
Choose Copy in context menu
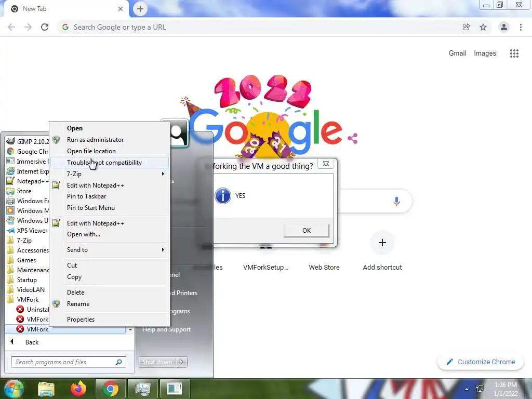110,277
